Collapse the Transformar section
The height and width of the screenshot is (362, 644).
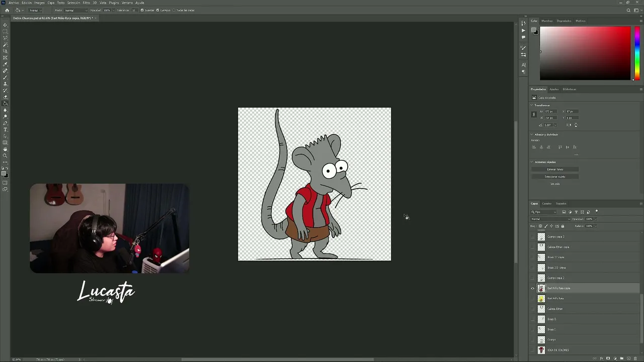532,105
